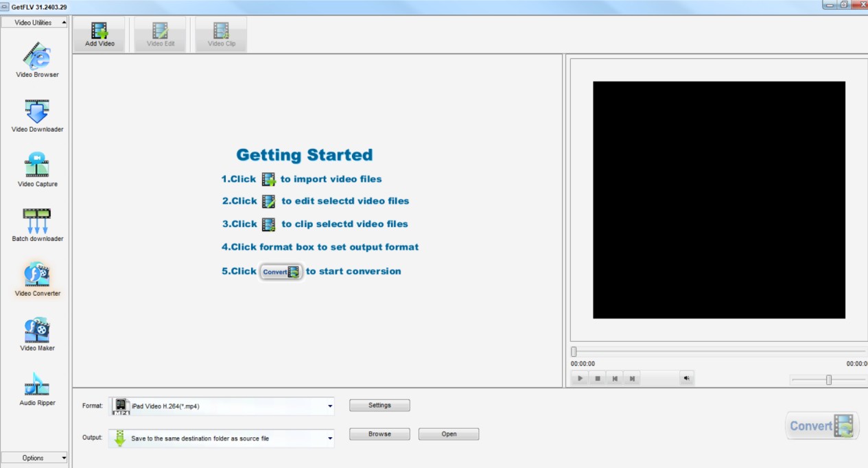Click the Open output folder button
The image size is (868, 468).
click(x=449, y=434)
